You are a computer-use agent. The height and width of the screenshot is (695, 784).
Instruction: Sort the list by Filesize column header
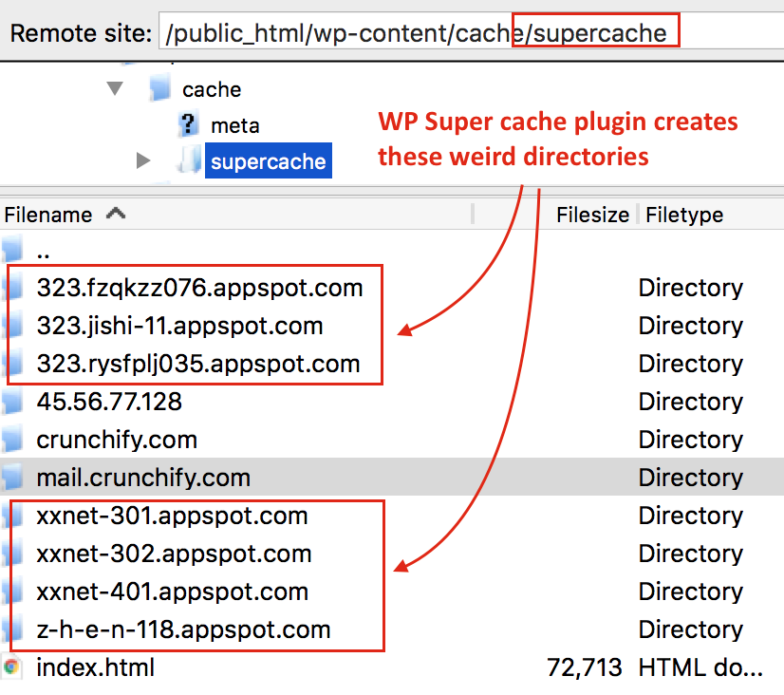pos(592,215)
